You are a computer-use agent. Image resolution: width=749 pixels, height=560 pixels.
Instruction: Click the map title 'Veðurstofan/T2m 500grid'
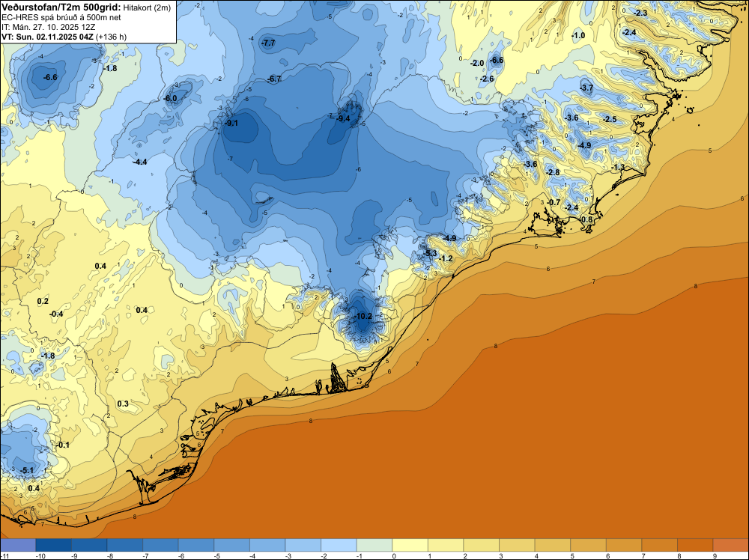tap(60, 7)
